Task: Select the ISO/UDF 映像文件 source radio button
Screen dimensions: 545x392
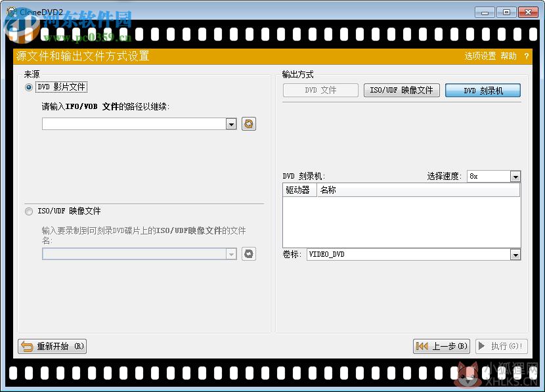Action: tap(29, 211)
